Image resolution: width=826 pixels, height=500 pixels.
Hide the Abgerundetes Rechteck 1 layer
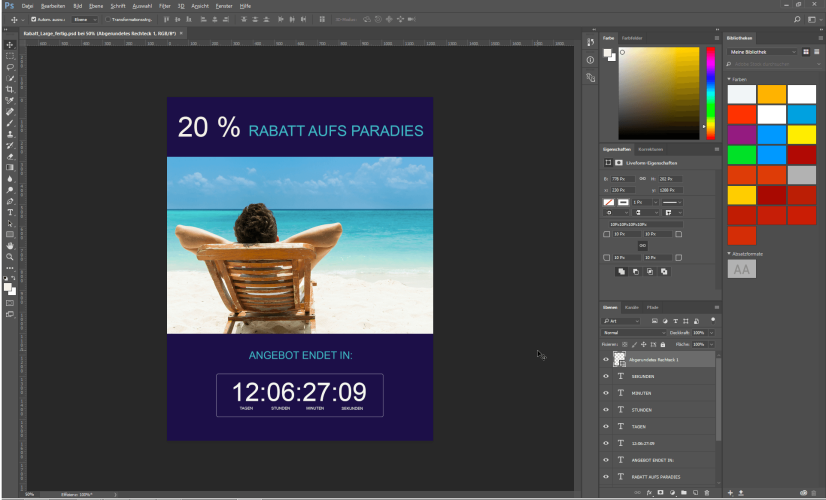click(606, 359)
